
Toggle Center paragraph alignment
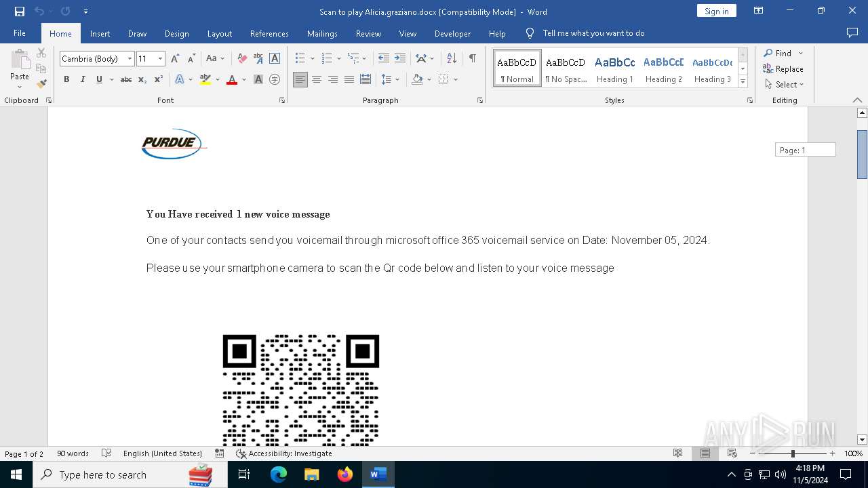coord(317,79)
